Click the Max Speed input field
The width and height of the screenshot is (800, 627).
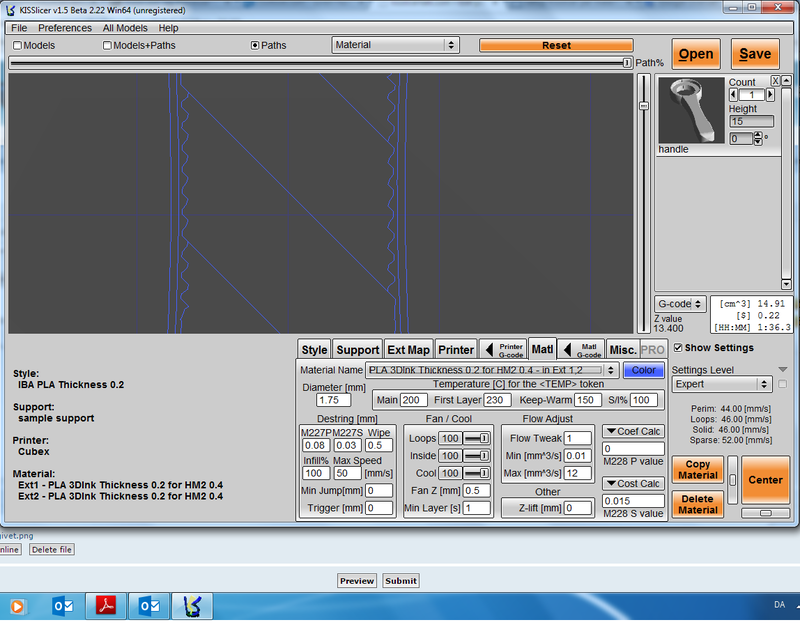pos(347,473)
